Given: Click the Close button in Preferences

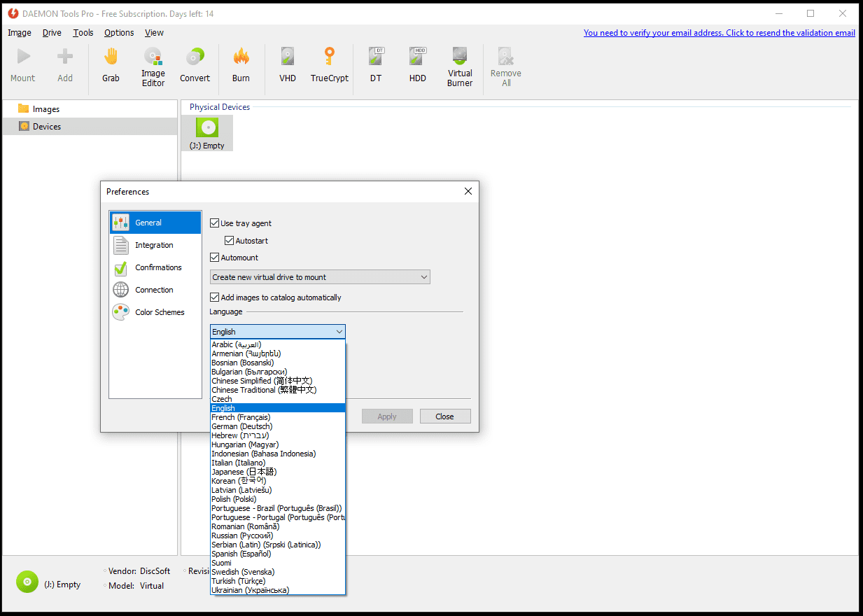Looking at the screenshot, I should click(x=445, y=416).
